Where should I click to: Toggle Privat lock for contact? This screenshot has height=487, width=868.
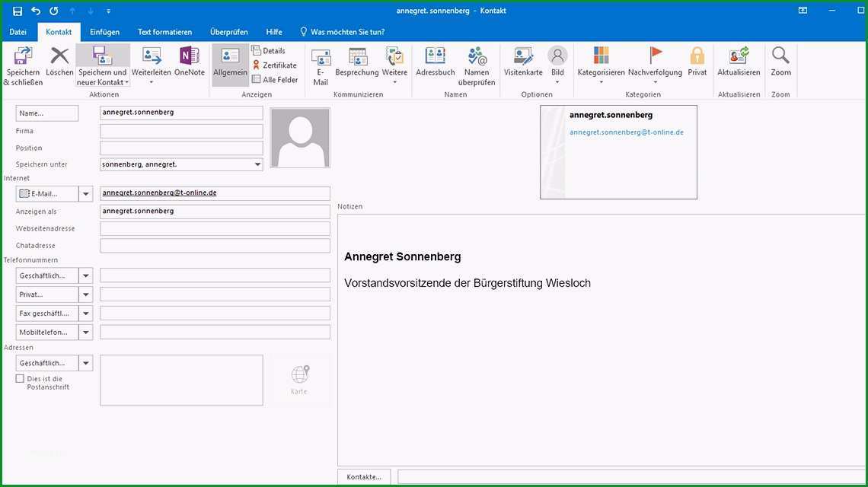coord(697,62)
